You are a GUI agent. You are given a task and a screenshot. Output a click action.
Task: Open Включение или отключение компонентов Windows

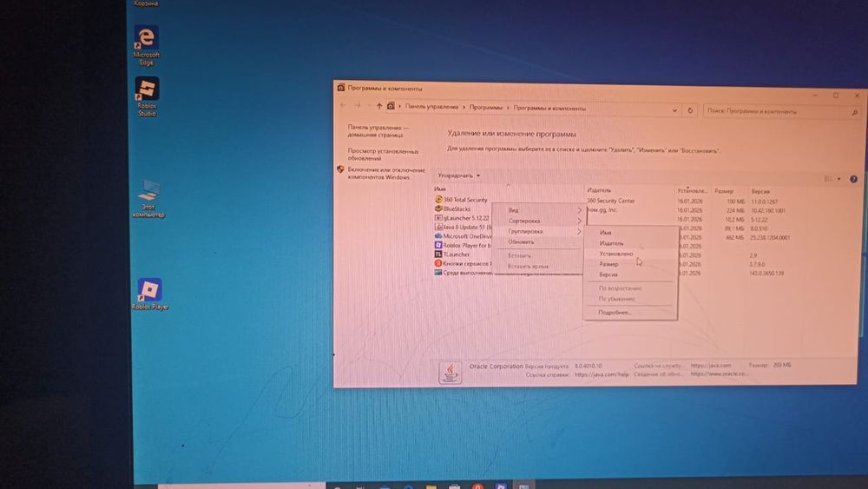(386, 174)
